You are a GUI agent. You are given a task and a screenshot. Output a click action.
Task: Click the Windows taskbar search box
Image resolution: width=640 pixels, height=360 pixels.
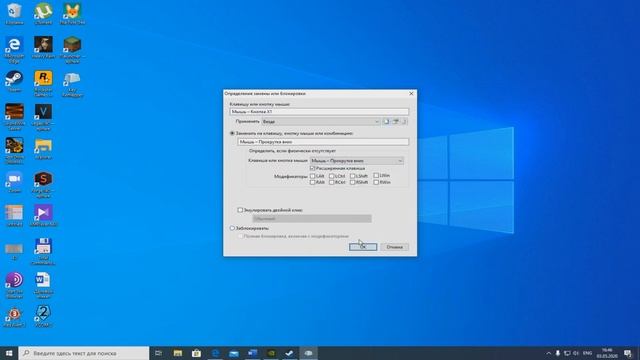pos(84,353)
